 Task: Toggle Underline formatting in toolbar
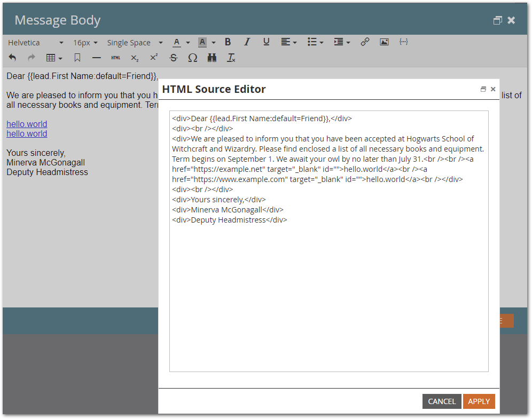267,42
